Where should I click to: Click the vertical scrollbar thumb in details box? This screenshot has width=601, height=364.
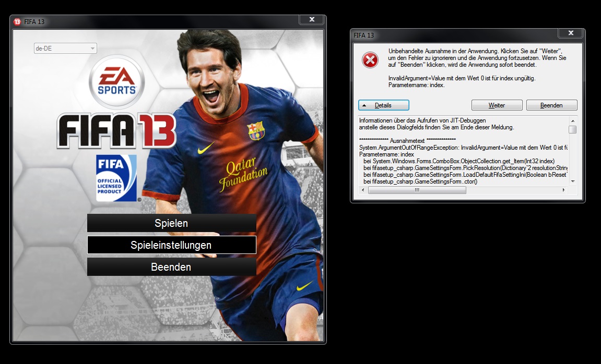point(573,129)
